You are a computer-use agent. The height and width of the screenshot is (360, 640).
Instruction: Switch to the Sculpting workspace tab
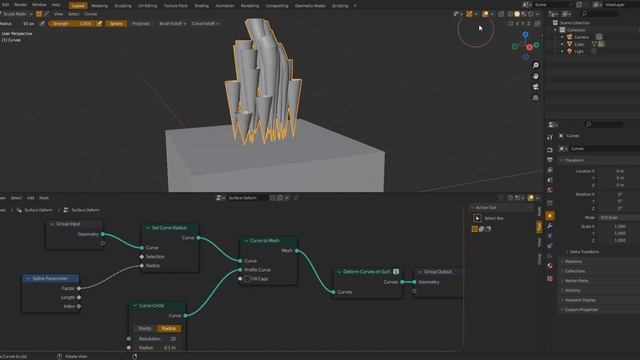point(123,6)
